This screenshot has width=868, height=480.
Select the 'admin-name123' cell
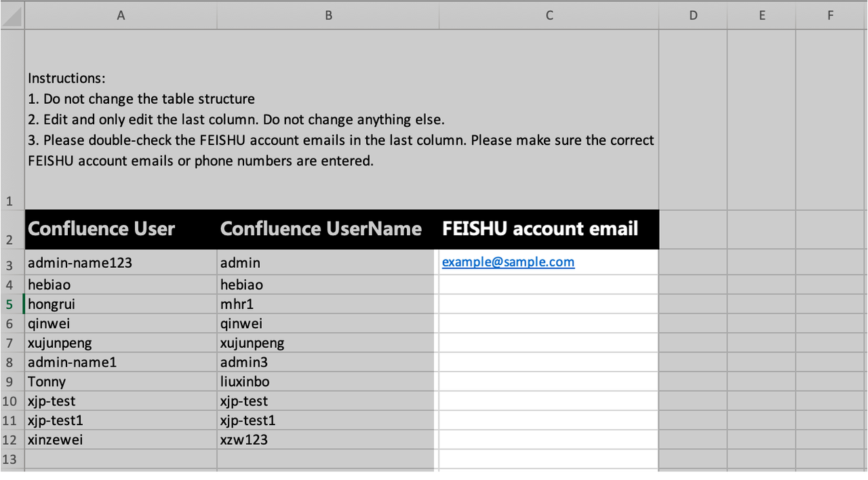(121, 263)
